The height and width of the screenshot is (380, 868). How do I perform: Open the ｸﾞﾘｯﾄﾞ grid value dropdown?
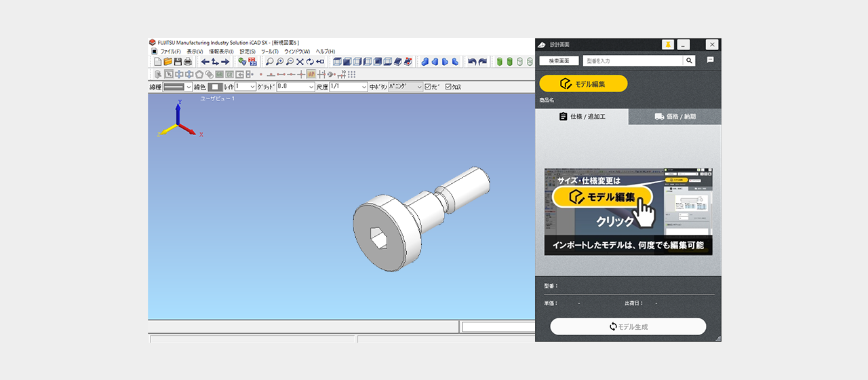tap(311, 87)
